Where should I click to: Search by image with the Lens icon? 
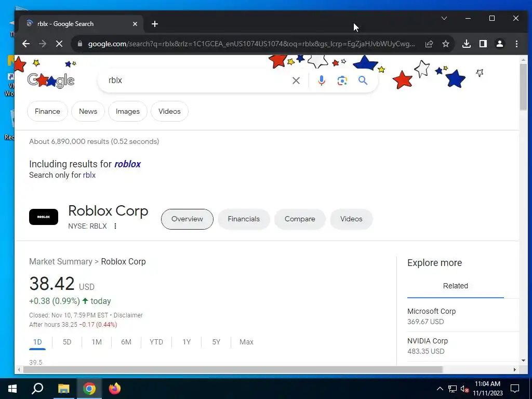click(342, 81)
